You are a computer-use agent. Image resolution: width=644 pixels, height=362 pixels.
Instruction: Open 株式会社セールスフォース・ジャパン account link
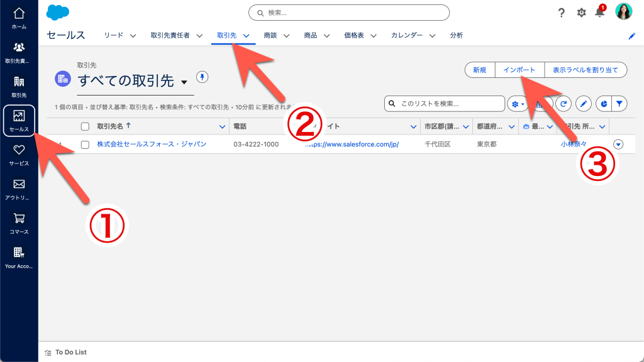(152, 144)
